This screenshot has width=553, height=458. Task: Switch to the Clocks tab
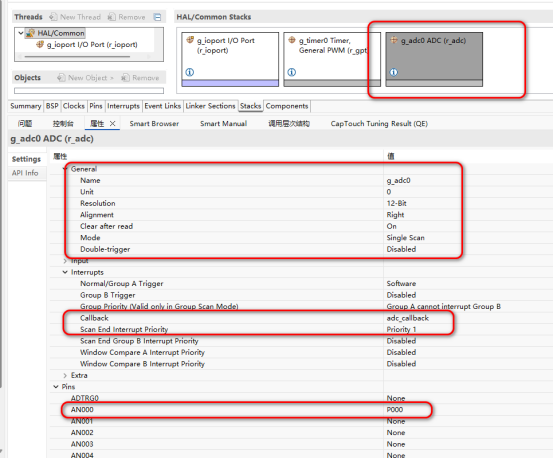(74, 106)
